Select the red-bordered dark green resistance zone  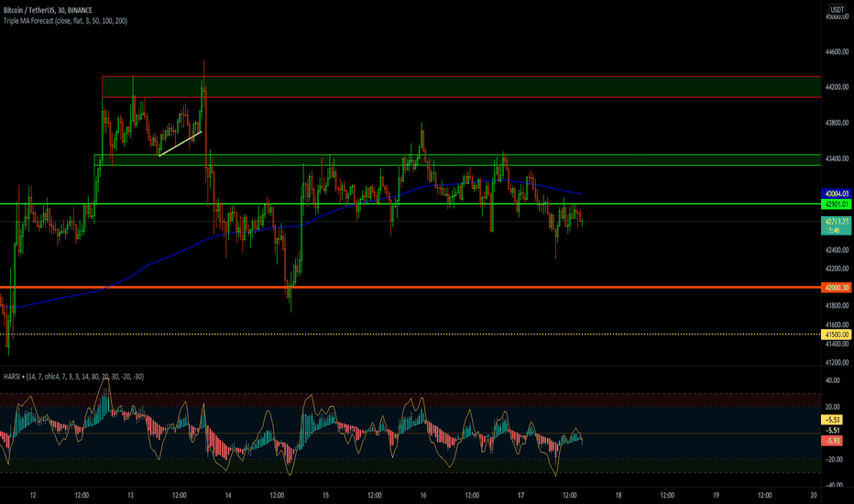[461, 87]
